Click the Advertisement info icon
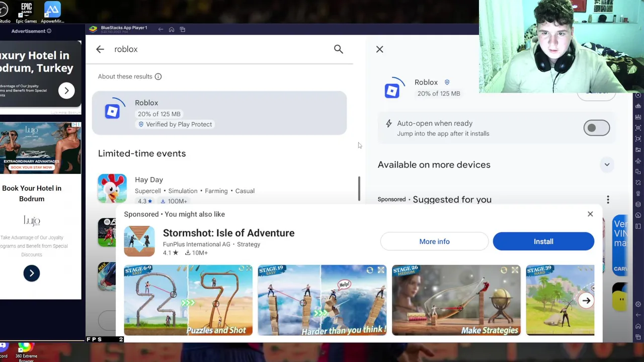Viewport: 644px width, 362px height. click(x=49, y=31)
